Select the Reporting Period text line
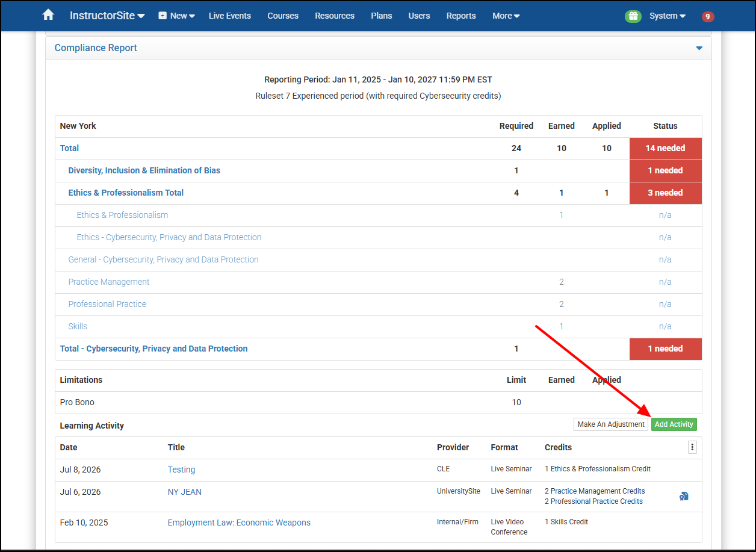The width and height of the screenshot is (756, 552). pos(378,79)
